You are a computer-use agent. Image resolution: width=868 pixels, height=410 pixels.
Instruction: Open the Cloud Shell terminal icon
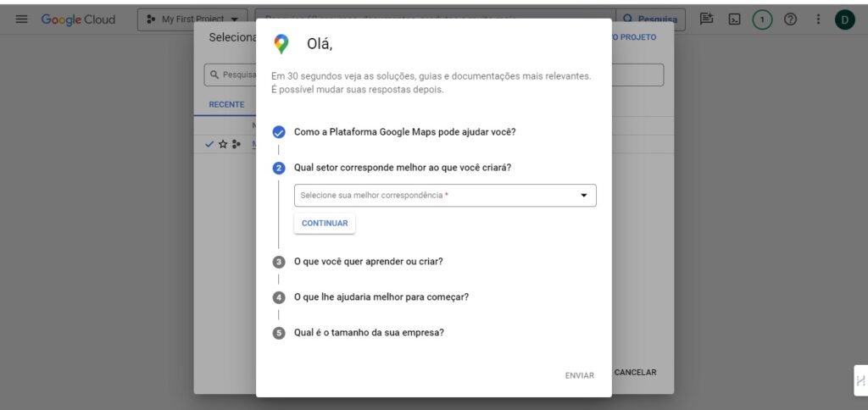tap(735, 19)
